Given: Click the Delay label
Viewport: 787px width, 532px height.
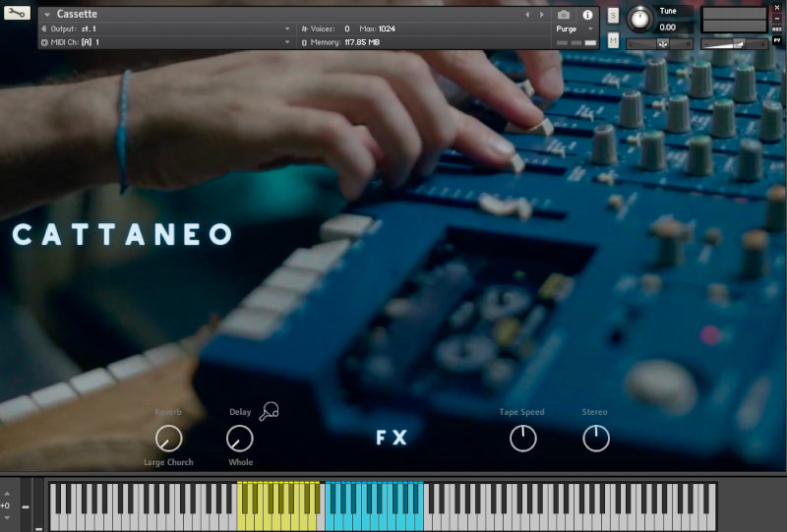Looking at the screenshot, I should (240, 412).
